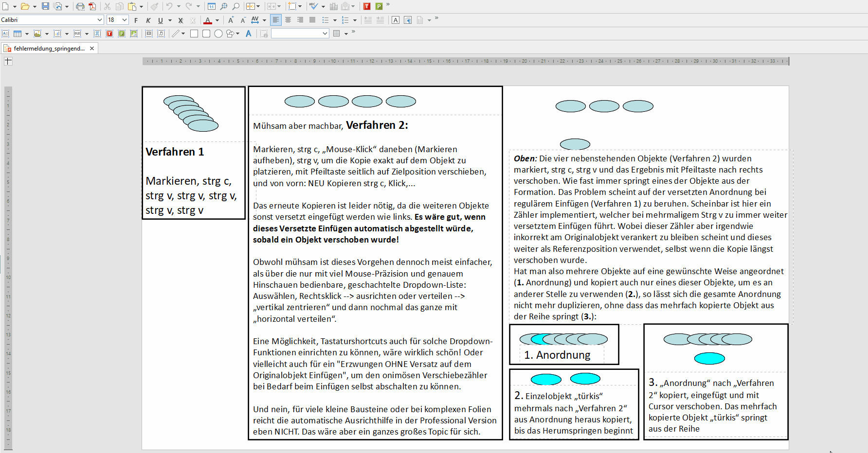Expand the toolbar overflow chevron in the top toolbar
This screenshot has height=453, width=868.
pos(388,5)
